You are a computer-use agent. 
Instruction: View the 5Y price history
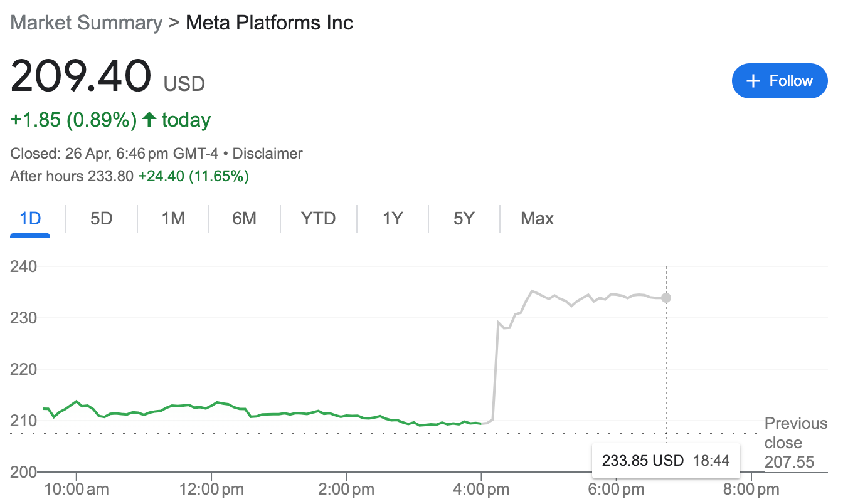pyautogui.click(x=464, y=219)
